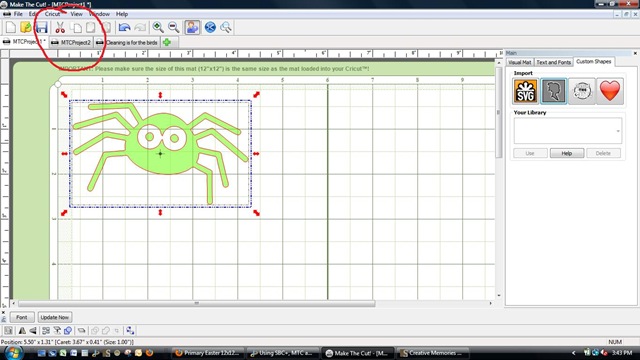Open the Import SVG icon
Viewport: 640px width, 360px height.
[x=525, y=91]
